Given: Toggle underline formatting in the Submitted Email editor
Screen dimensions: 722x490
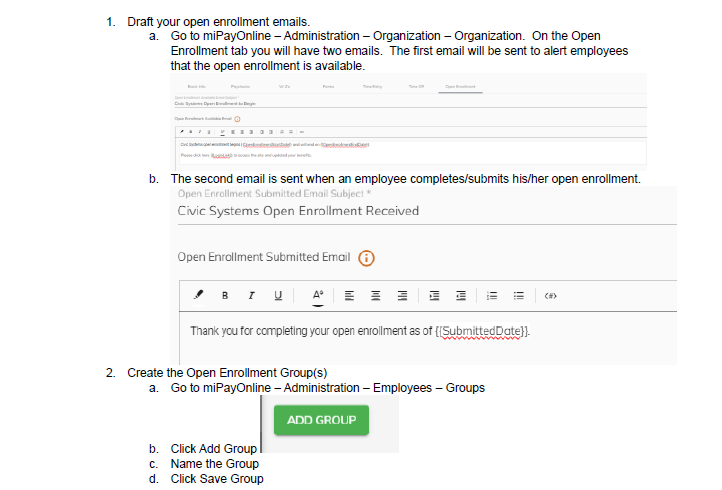Looking at the screenshot, I should [278, 296].
